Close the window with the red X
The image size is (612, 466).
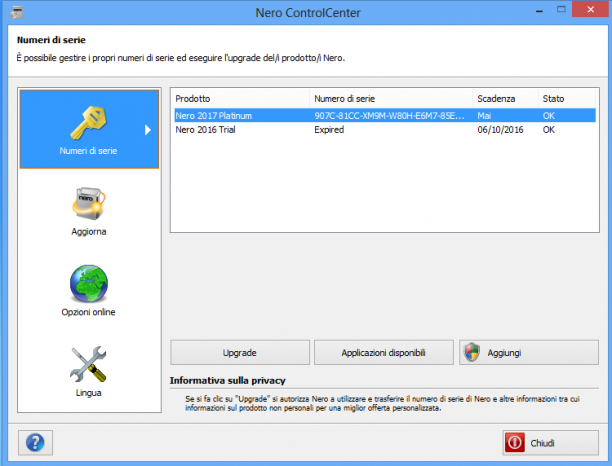(591, 9)
